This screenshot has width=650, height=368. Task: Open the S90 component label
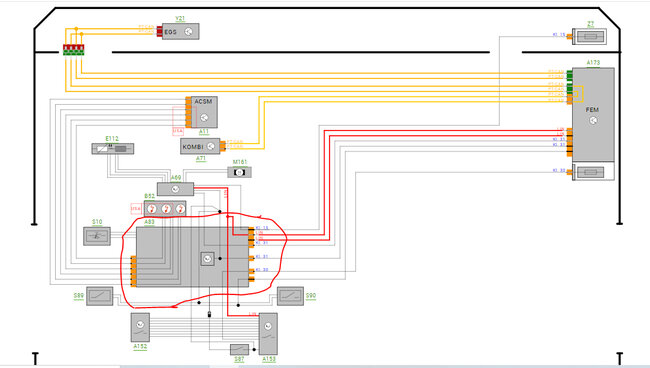point(310,296)
